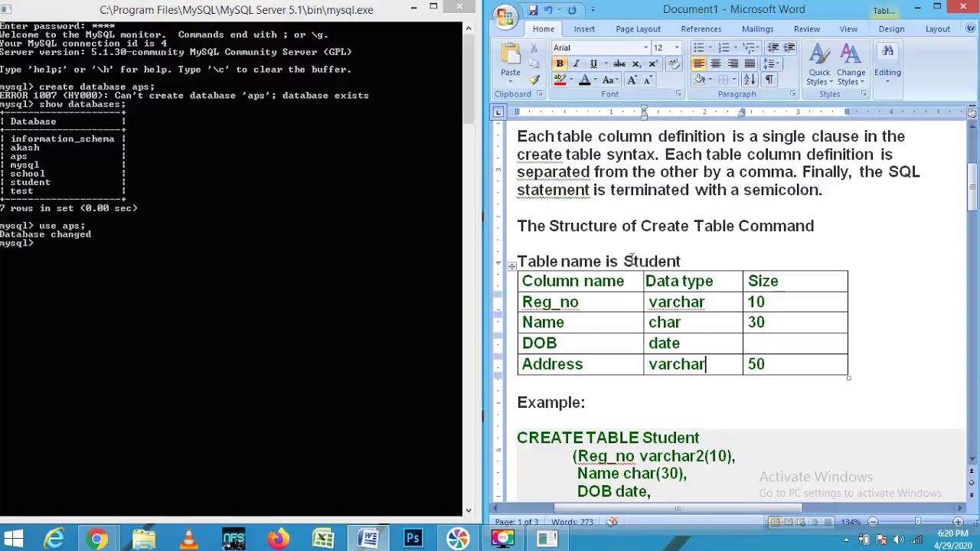Click the Word horizontal scrollbar thumb

(678, 508)
